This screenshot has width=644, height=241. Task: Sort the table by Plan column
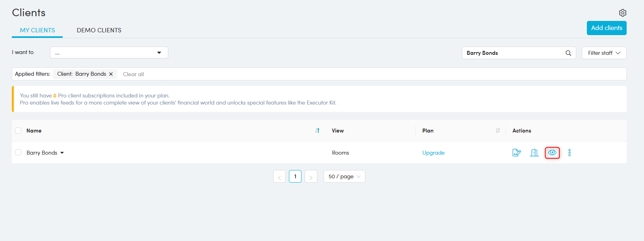(498, 131)
